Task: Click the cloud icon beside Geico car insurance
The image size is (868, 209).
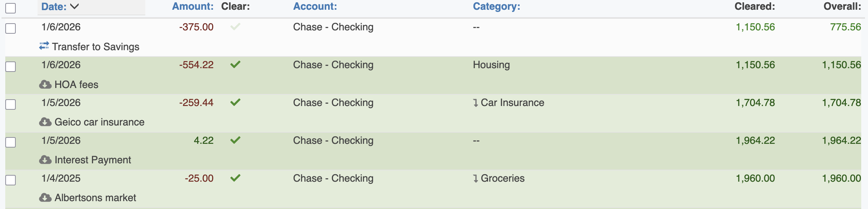Action: (45, 122)
